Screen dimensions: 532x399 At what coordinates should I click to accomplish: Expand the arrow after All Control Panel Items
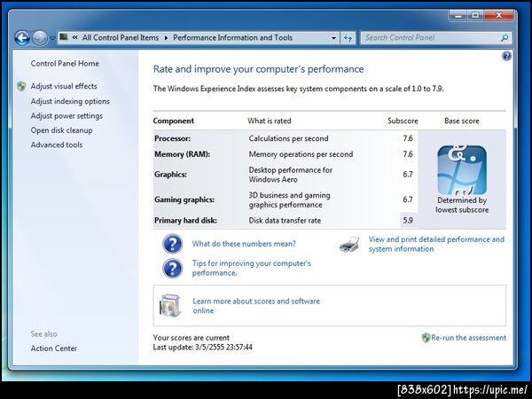point(167,38)
